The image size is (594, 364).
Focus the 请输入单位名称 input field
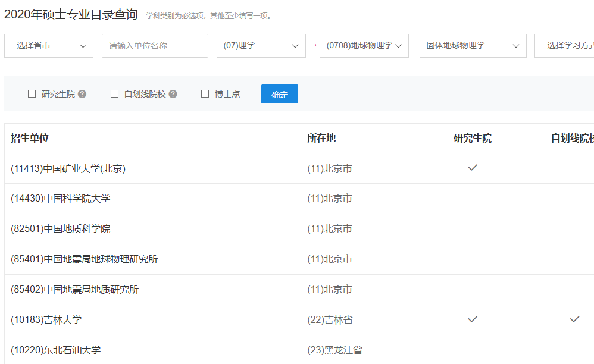pyautogui.click(x=155, y=46)
